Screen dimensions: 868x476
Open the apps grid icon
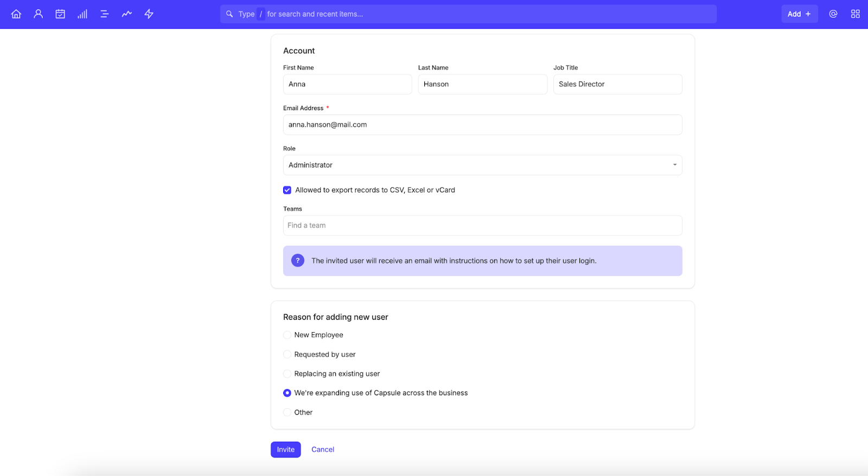click(x=856, y=14)
